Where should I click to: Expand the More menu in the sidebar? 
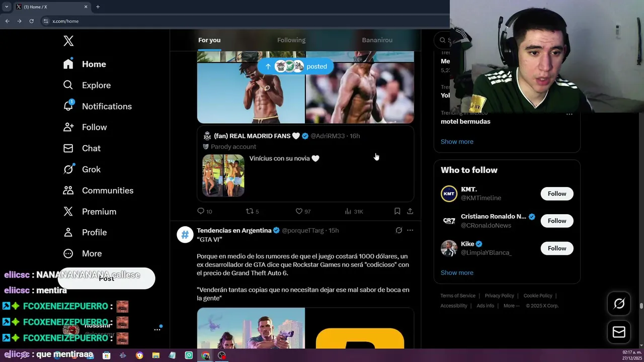click(82, 253)
